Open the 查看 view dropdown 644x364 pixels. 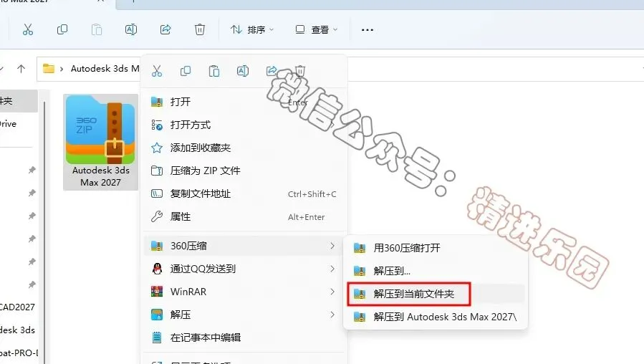click(316, 29)
